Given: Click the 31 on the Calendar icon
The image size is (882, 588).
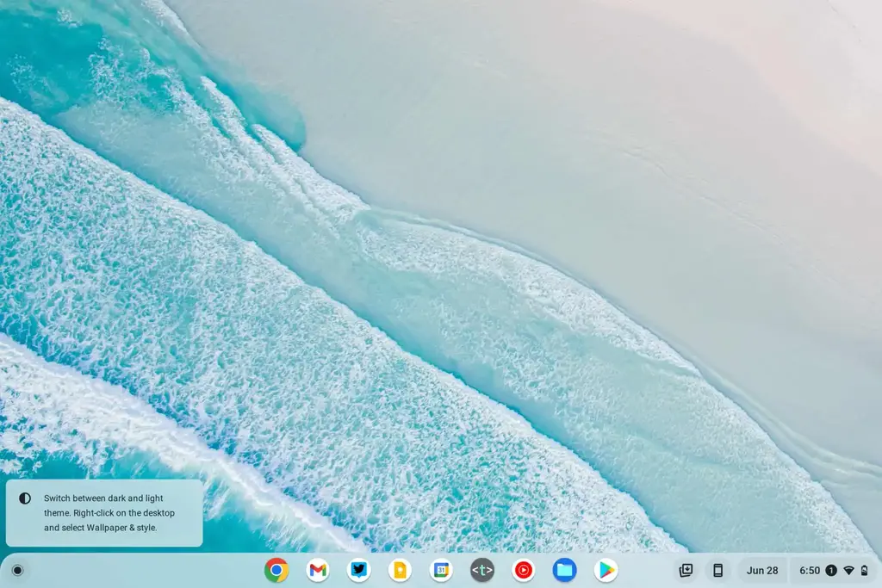Looking at the screenshot, I should [x=441, y=570].
